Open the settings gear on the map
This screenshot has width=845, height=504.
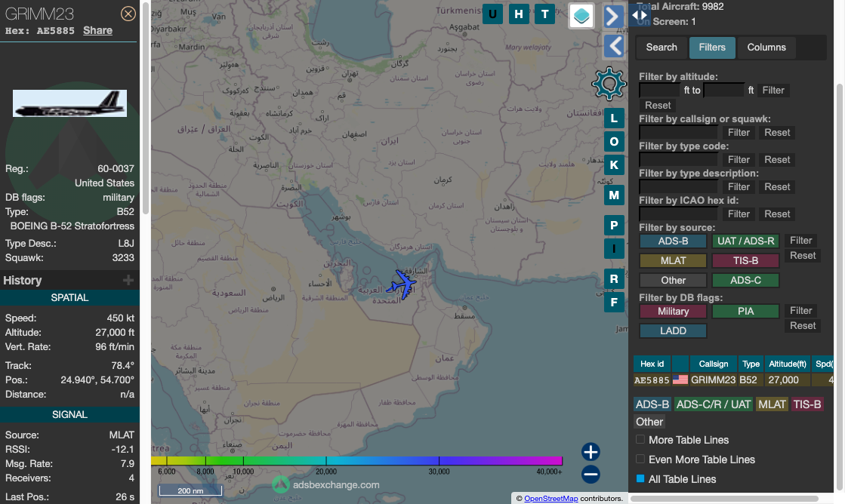[x=609, y=84]
